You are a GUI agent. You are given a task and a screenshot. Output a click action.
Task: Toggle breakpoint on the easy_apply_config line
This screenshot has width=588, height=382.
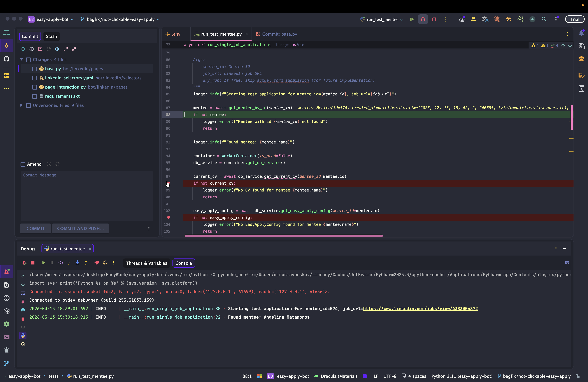169,217
